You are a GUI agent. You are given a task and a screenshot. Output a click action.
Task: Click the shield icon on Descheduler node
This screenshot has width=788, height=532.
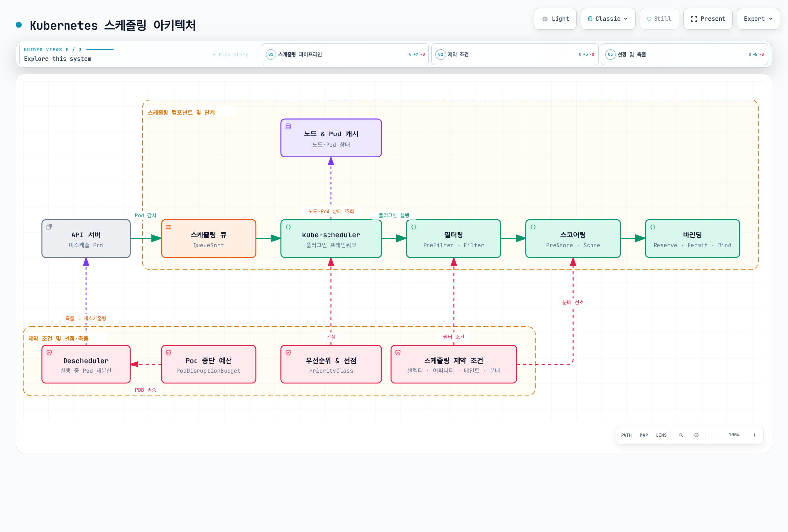point(49,352)
